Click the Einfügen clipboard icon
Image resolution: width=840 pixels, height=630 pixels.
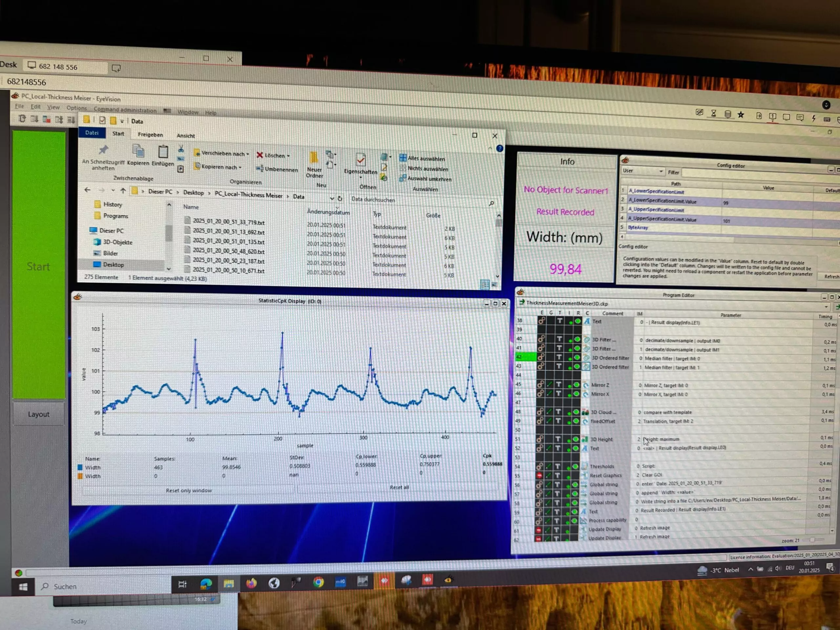coord(163,152)
